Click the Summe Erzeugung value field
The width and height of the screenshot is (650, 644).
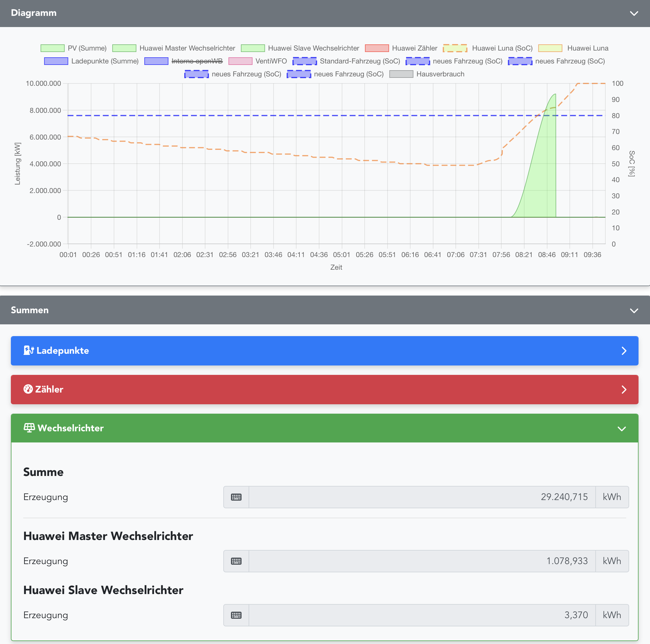[x=422, y=497]
